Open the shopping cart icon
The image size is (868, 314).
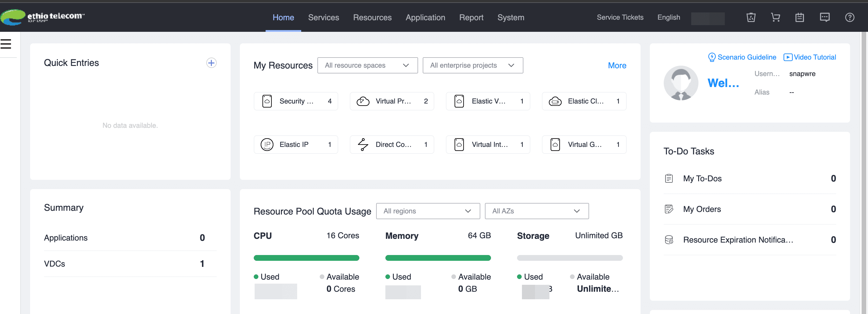click(775, 18)
